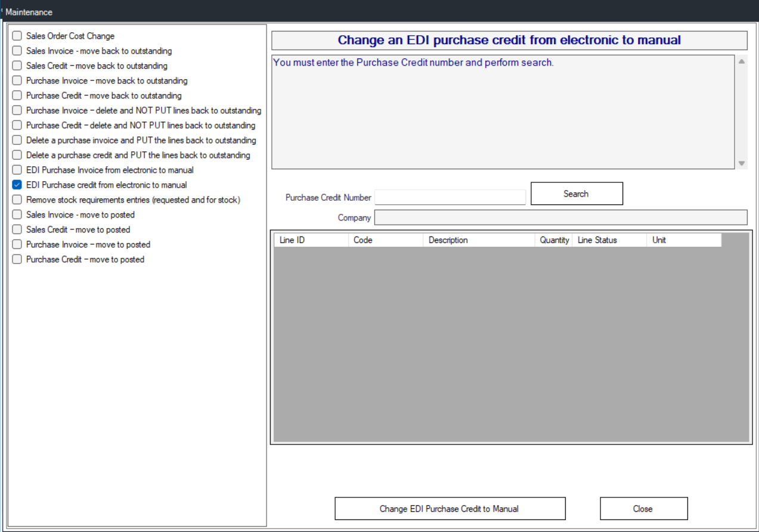Enable Purchase Invoice – move to posted
The height and width of the screenshot is (532, 759).
coord(17,244)
